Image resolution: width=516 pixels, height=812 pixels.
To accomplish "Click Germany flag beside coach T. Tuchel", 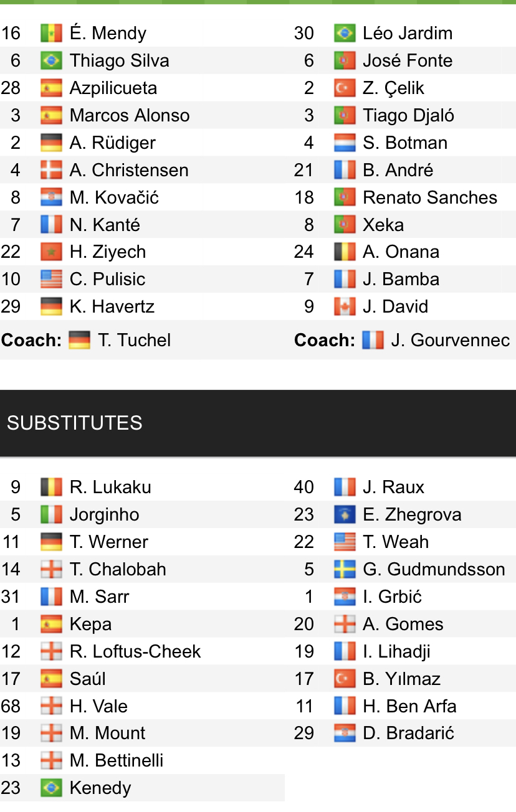I will point(80,340).
